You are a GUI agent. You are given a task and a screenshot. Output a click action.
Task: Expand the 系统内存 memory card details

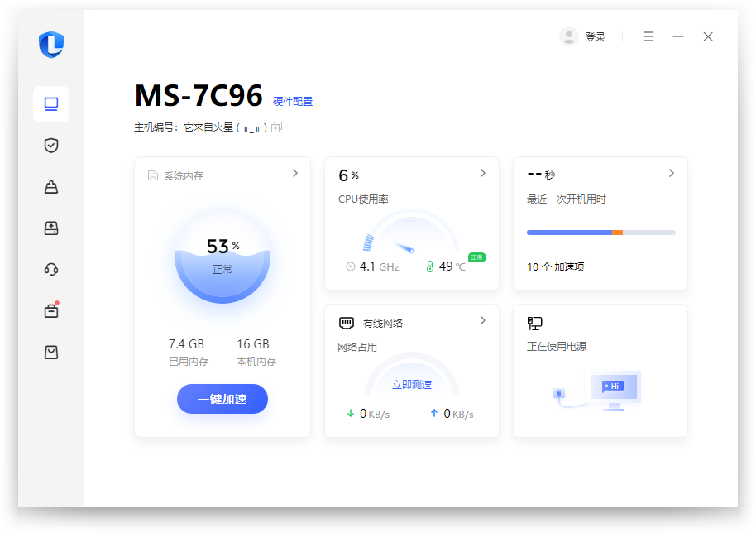tap(294, 174)
